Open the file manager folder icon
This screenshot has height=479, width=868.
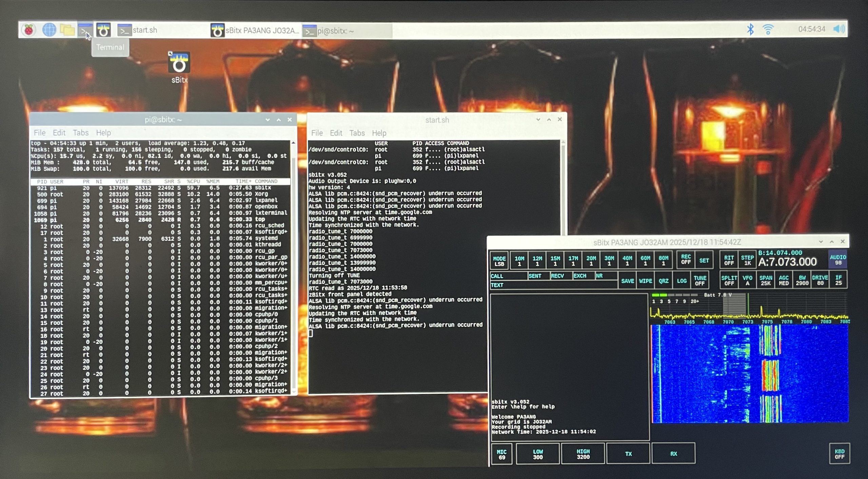67,30
